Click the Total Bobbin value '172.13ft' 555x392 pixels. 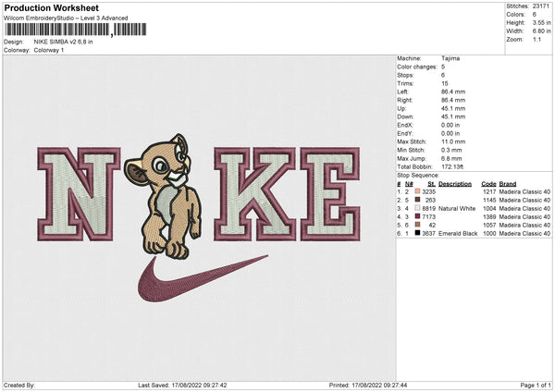point(452,166)
